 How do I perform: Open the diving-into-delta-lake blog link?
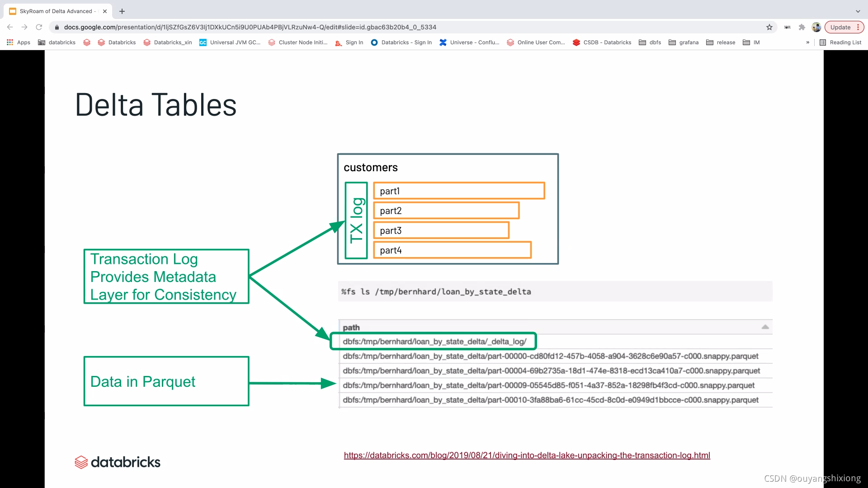click(527, 455)
